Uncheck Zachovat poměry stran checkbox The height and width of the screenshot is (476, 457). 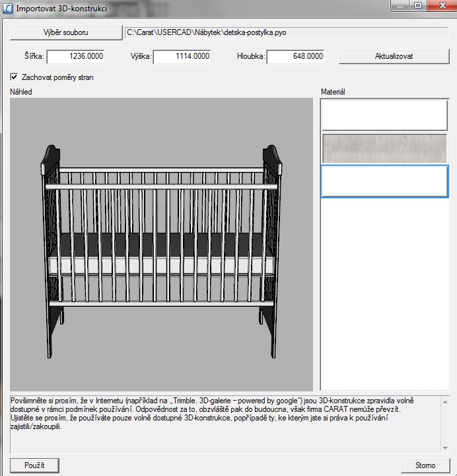point(14,77)
